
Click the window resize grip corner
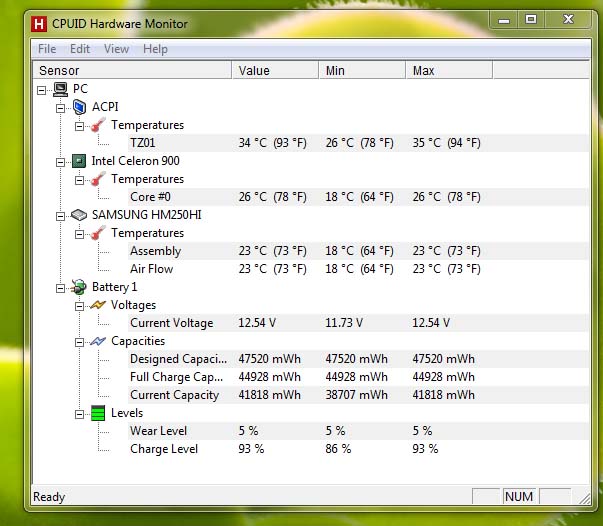point(585,498)
